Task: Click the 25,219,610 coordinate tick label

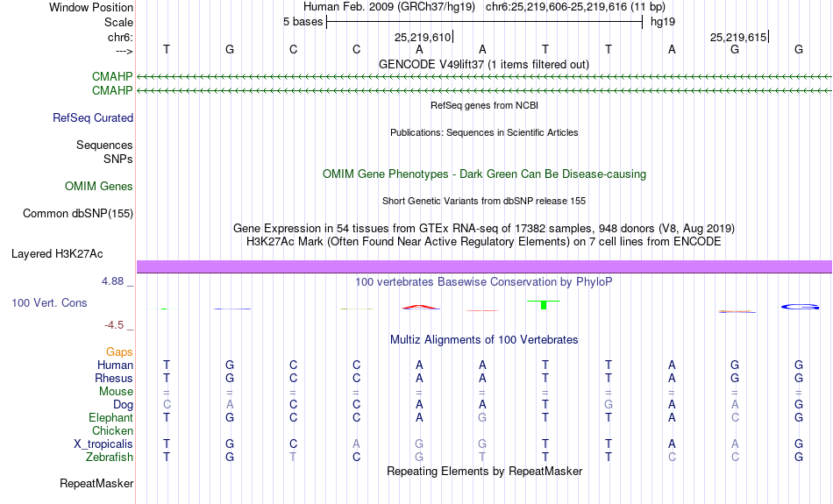Action: tap(423, 37)
